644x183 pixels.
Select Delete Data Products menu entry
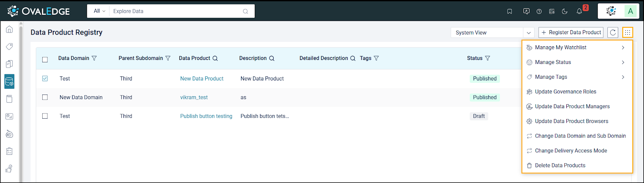tap(560, 165)
